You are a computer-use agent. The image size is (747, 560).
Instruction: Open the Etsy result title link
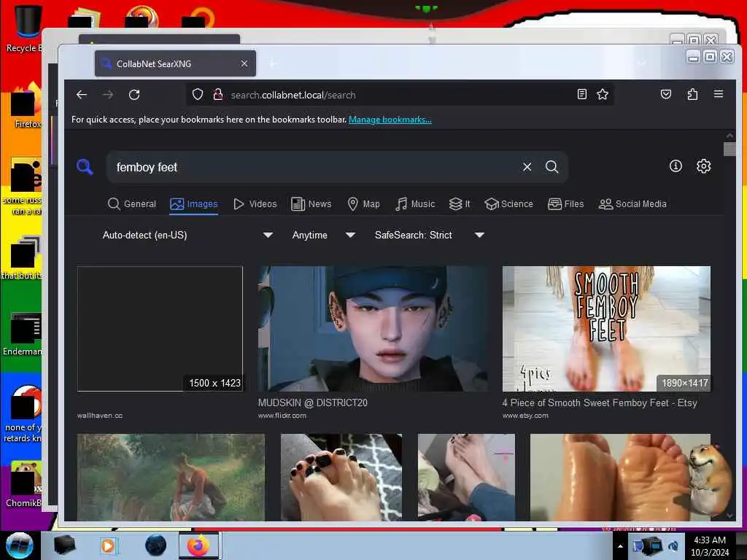600,402
